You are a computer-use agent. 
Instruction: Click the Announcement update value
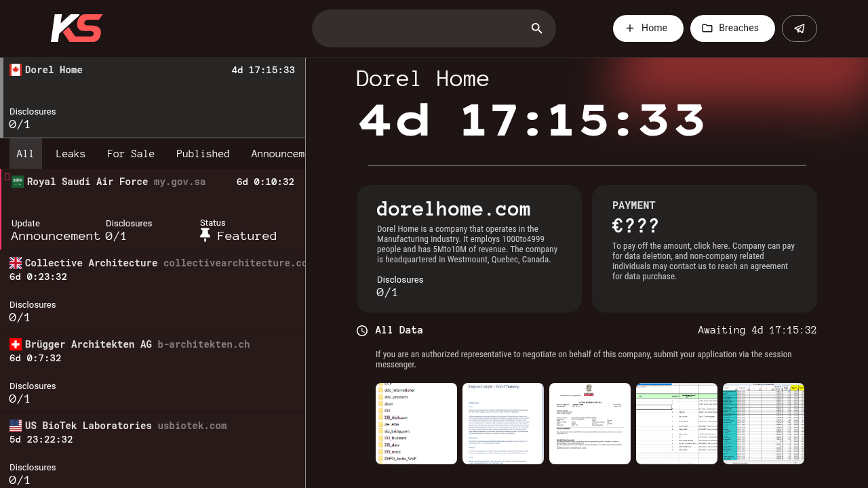[56, 236]
